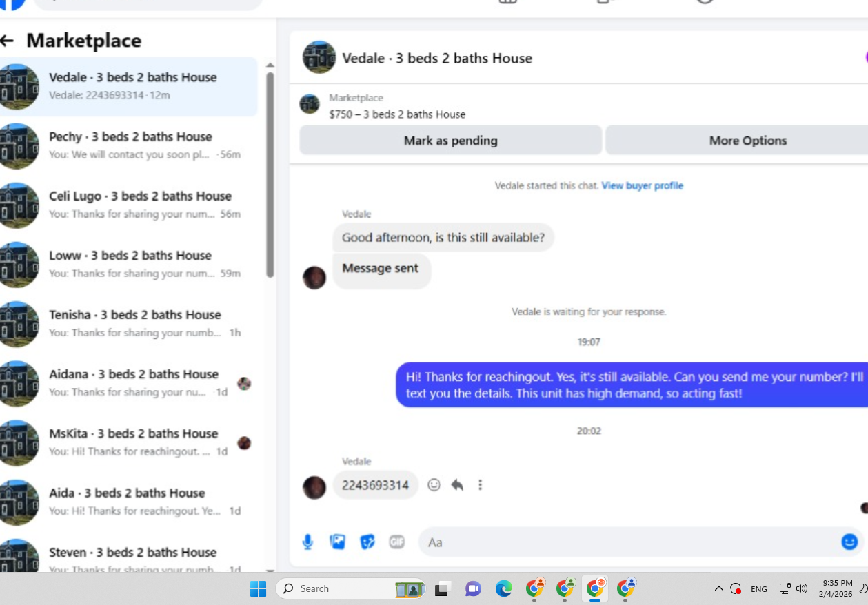
Task: Open the MsKita conversation
Action: [128, 442]
